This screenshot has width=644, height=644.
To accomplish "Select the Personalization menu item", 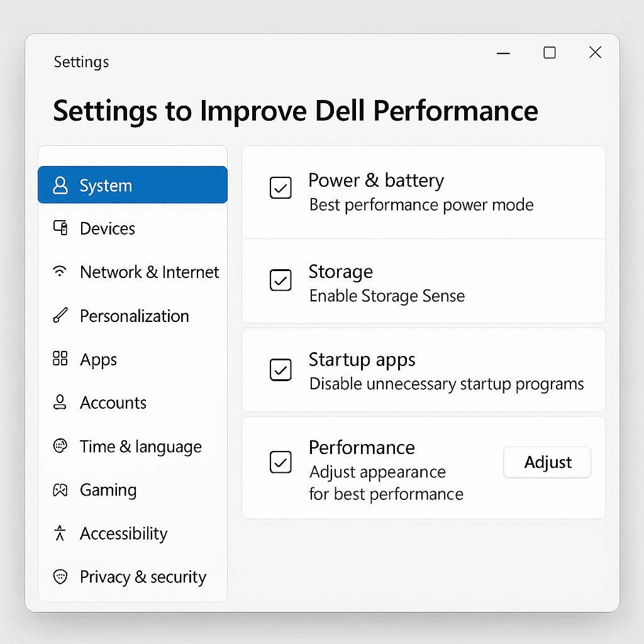I will click(134, 316).
